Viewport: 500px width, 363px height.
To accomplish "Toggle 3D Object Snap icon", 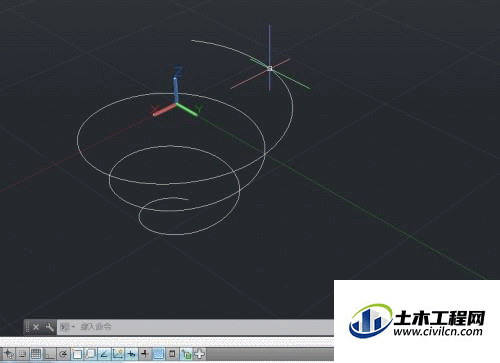I will point(91,354).
